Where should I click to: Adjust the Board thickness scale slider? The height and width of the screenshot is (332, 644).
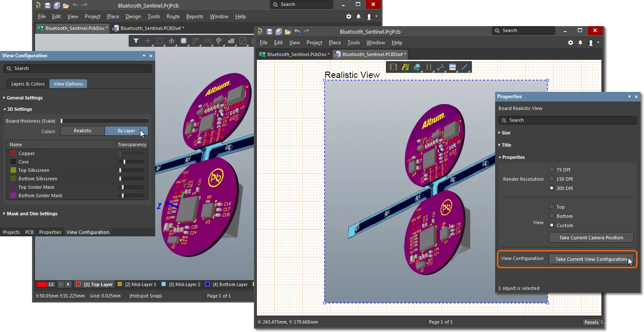tap(104, 121)
